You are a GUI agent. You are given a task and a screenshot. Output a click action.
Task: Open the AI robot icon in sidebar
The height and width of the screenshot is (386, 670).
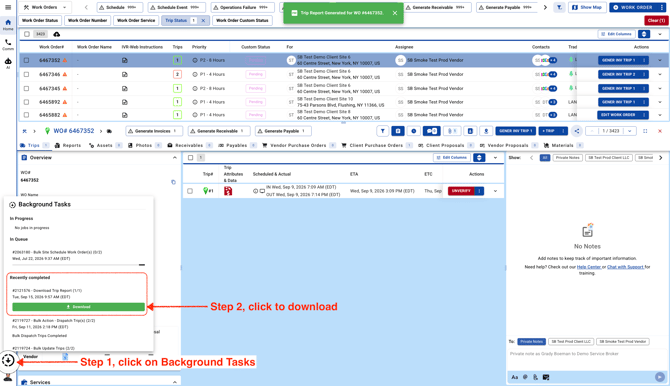tap(8, 63)
